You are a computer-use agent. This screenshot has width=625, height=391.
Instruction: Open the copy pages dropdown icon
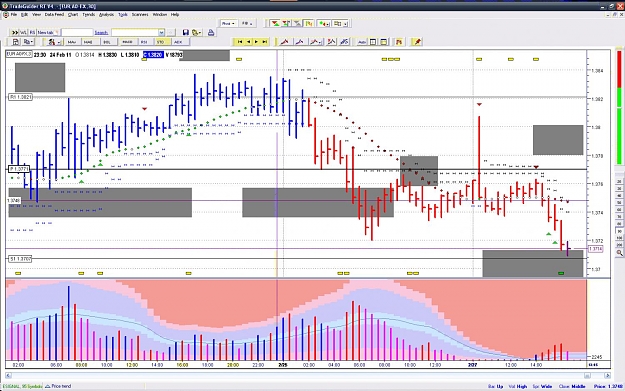pyautogui.click(x=28, y=42)
